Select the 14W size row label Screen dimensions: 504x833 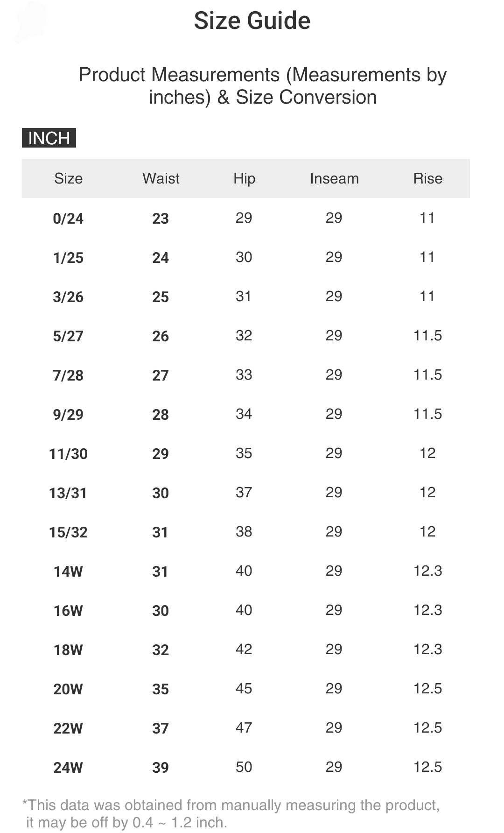[x=68, y=572]
